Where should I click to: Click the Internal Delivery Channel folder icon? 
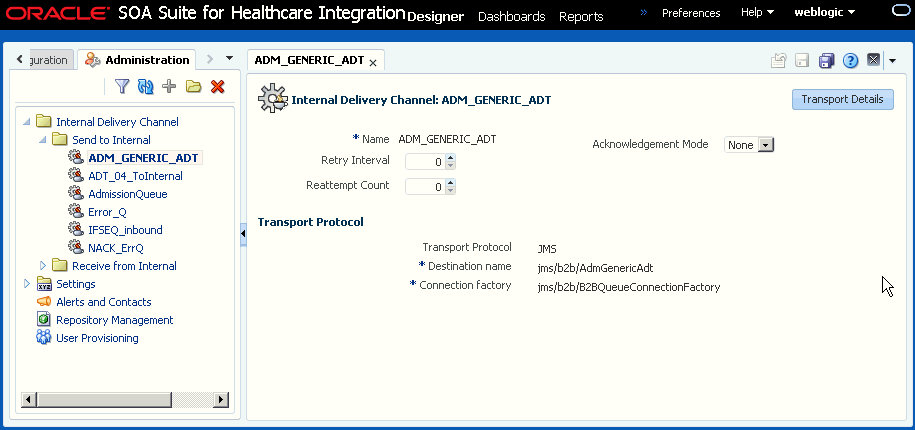44,121
